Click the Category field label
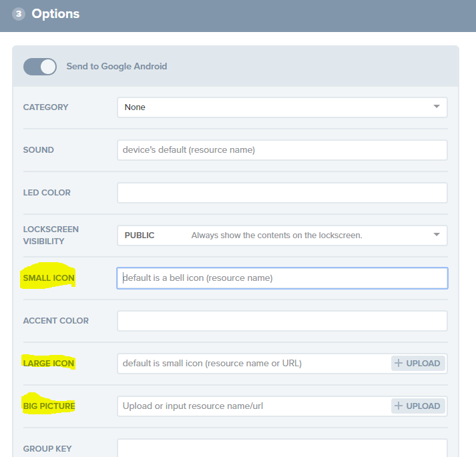476x457 pixels. point(45,107)
